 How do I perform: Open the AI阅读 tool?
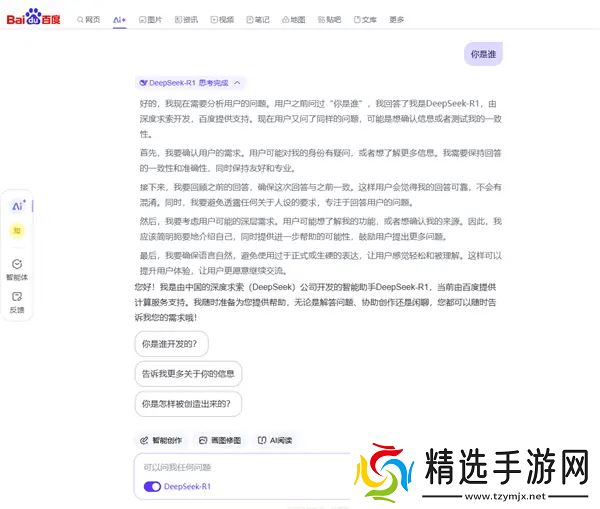[274, 440]
